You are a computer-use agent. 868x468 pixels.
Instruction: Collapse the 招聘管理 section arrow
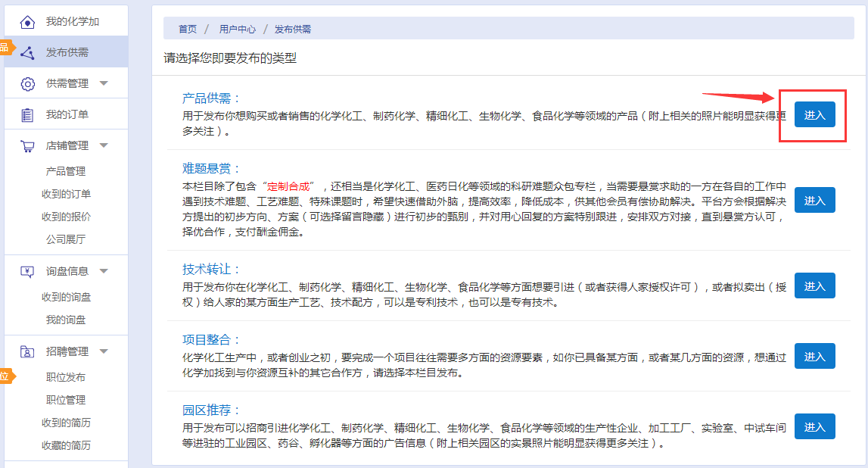104,351
